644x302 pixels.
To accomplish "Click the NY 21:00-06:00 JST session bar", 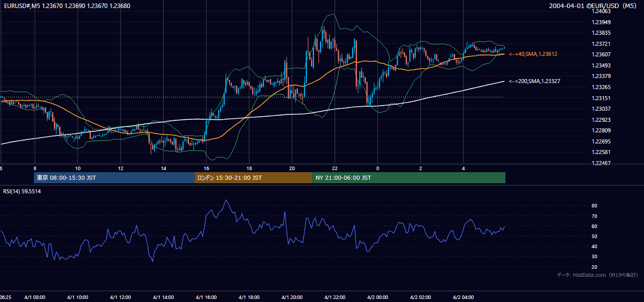I will click(409, 178).
